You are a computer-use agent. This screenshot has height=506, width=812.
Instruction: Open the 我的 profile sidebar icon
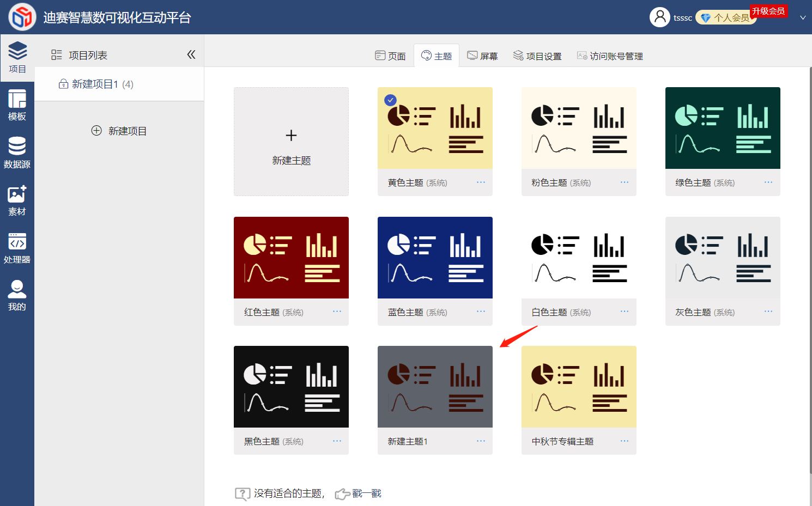pos(17,295)
